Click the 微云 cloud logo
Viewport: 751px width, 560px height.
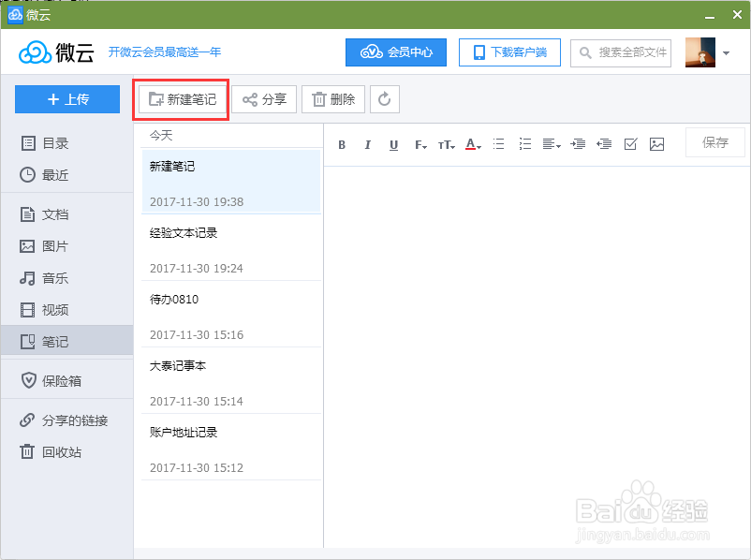pyautogui.click(x=56, y=52)
